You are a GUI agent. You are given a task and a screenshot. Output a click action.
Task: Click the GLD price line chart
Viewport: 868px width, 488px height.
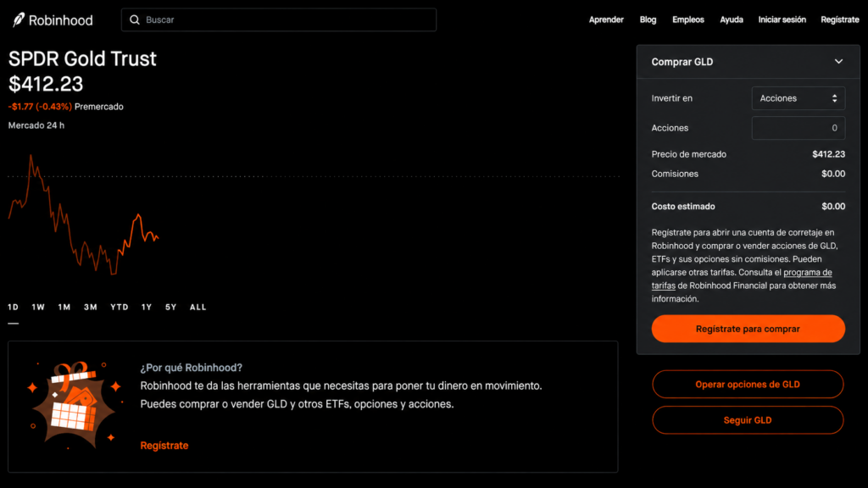click(83, 214)
